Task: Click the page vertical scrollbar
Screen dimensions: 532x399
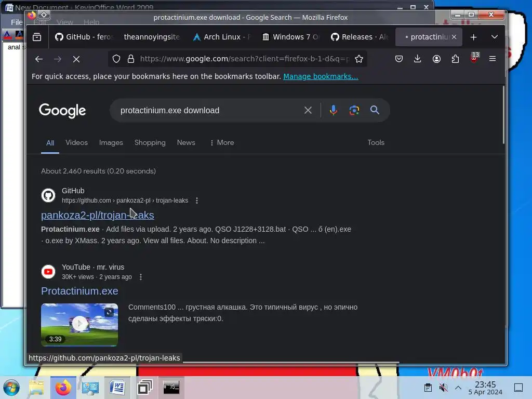Action: pos(504,115)
